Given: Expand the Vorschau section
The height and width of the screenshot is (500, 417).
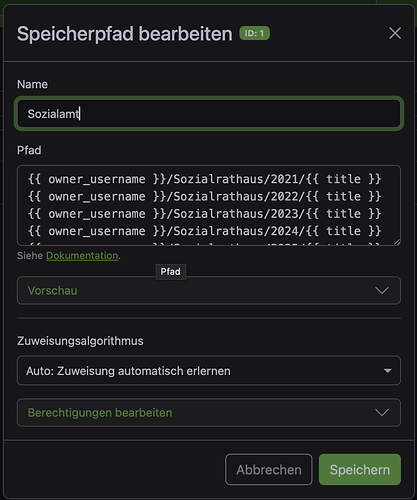Looking at the screenshot, I should (209, 291).
